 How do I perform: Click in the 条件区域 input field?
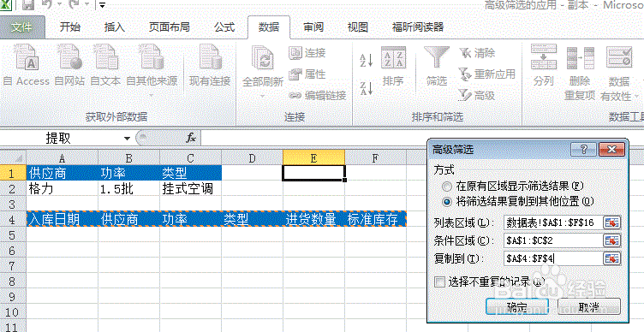[x=553, y=240]
